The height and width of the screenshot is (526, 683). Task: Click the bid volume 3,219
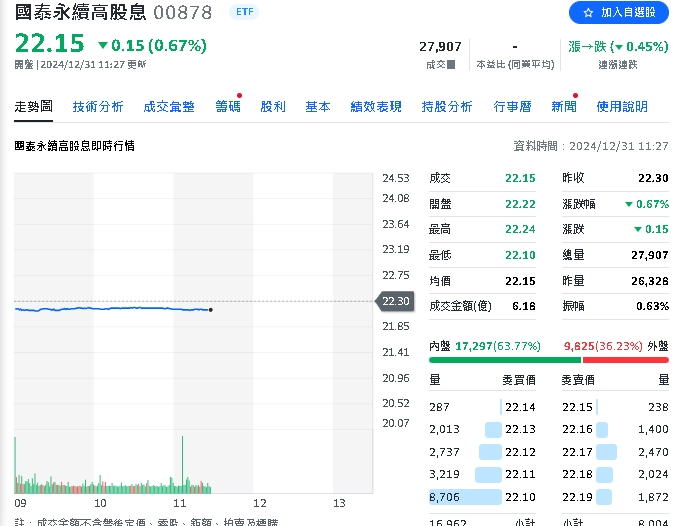tap(444, 474)
